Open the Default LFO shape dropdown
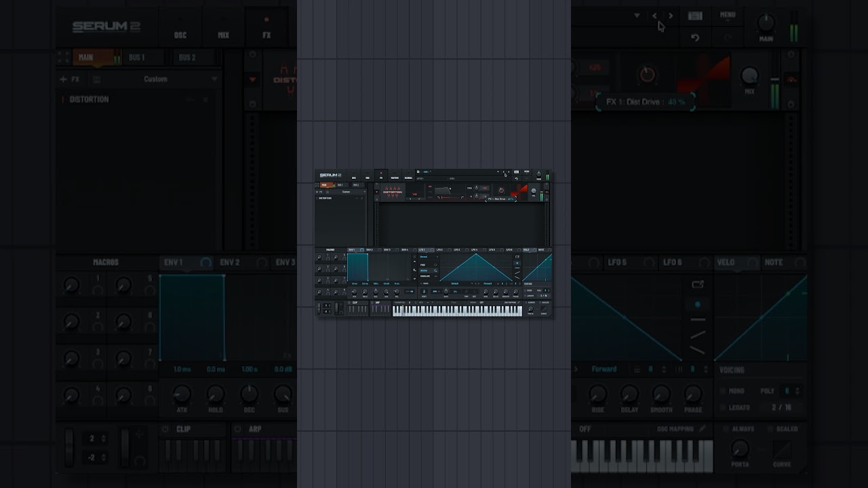The width and height of the screenshot is (868, 488). pyautogui.click(x=455, y=283)
